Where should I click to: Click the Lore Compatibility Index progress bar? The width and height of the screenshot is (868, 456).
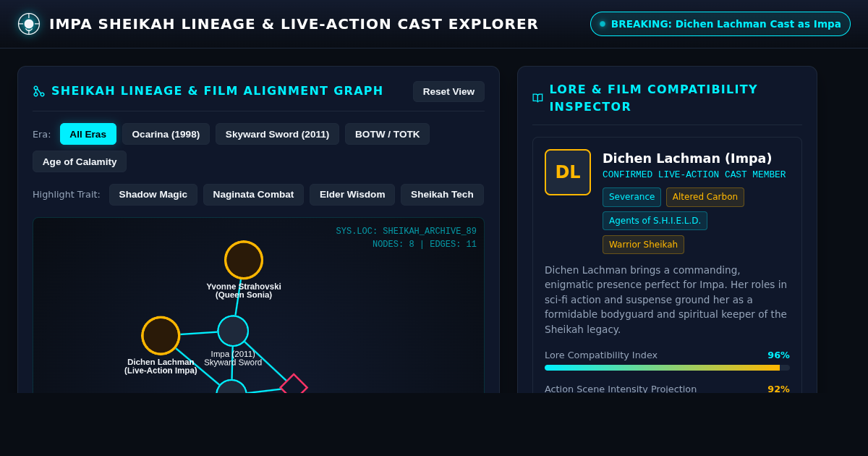pyautogui.click(x=667, y=368)
